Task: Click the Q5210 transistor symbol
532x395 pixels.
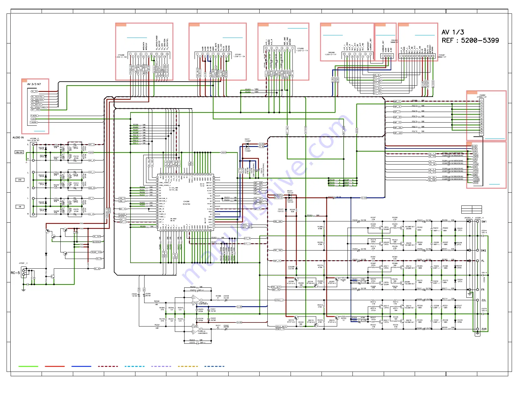Action: 316,285
